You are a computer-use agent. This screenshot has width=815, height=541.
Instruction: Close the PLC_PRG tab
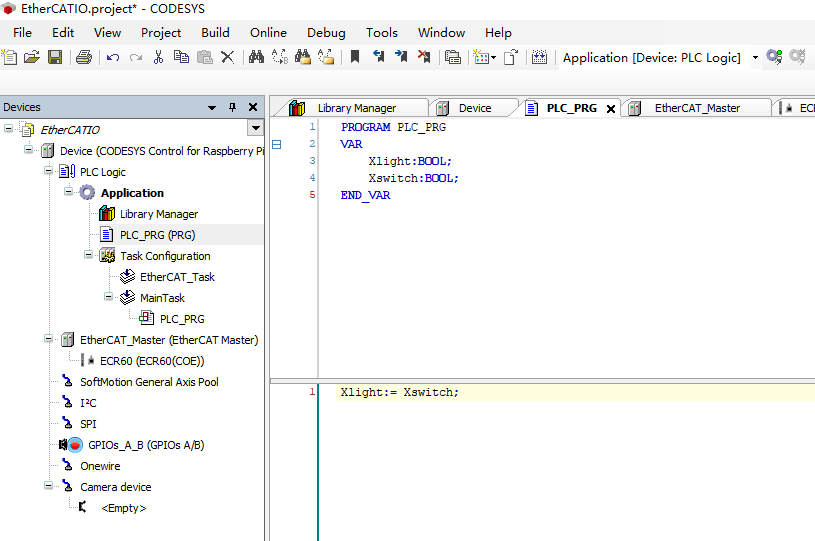tap(611, 109)
